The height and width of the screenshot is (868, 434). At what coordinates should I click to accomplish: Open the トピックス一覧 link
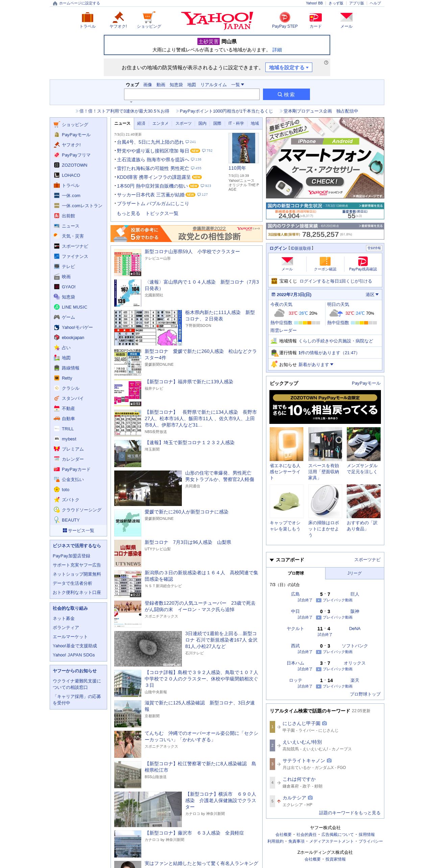pos(162,214)
